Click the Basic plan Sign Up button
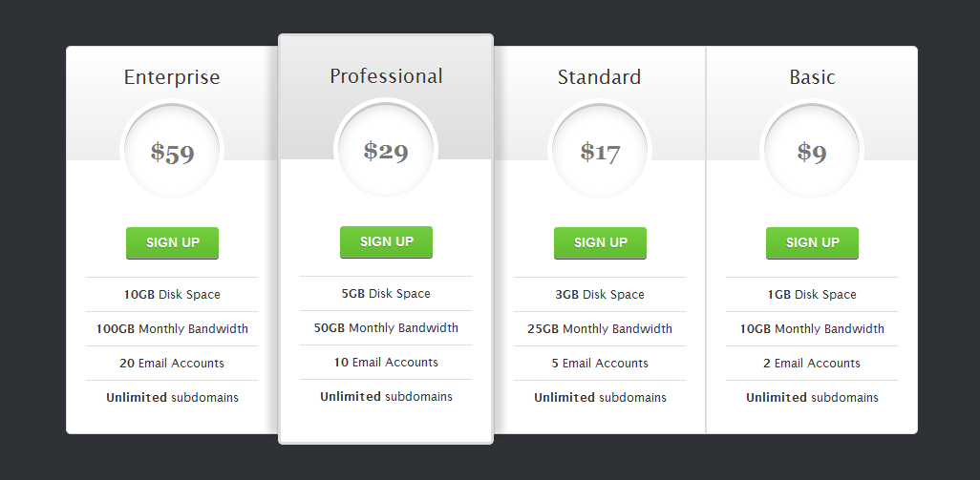The width and height of the screenshot is (980, 480). 812,242
